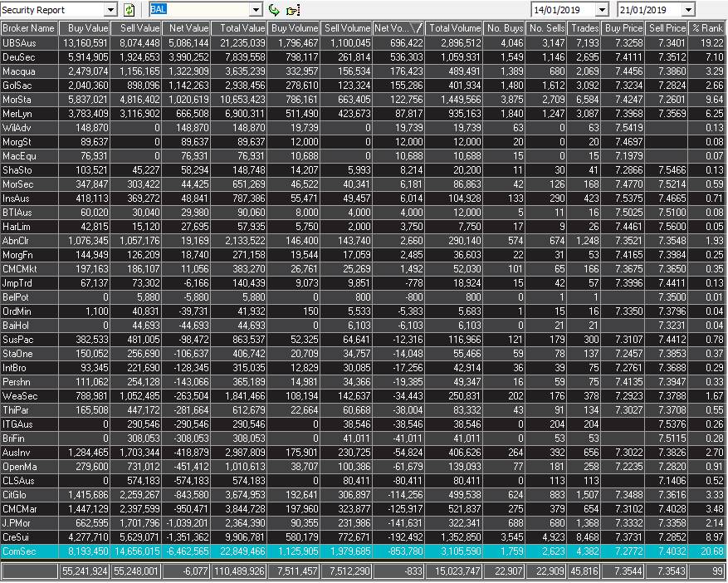Viewport: 728px width, 583px height.
Task: Sort by Net Value column header
Action: tap(186, 28)
